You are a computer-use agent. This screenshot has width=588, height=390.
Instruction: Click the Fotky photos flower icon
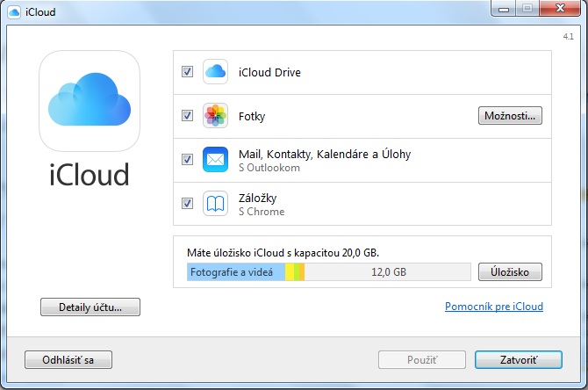point(216,116)
